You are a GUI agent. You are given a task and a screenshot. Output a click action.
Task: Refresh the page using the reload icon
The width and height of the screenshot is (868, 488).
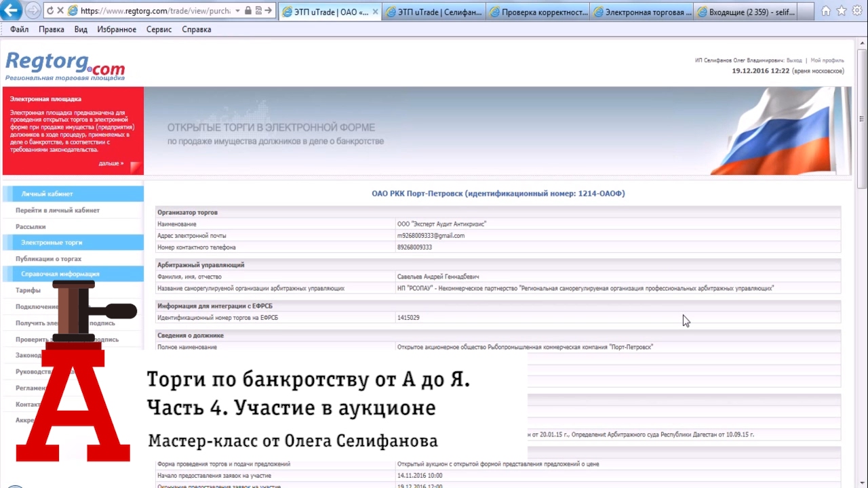pos(51,11)
